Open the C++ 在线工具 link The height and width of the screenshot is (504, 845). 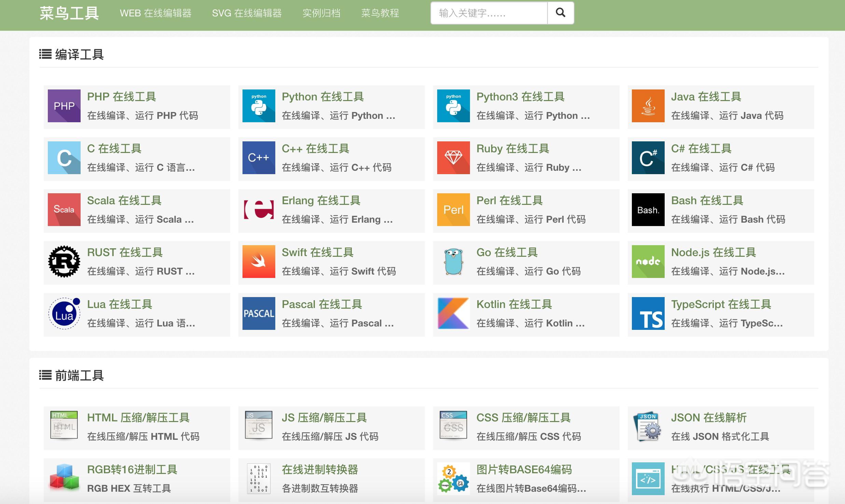pos(315,149)
